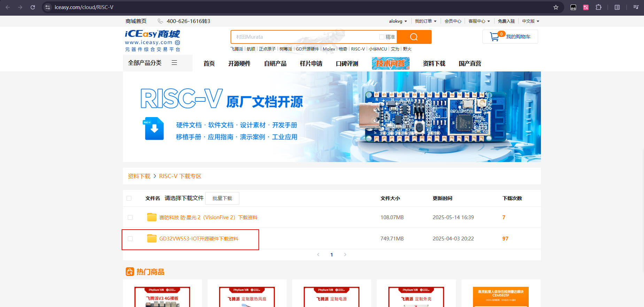Open the translate extension icon
The width and height of the screenshot is (644, 307).
tap(586, 7)
